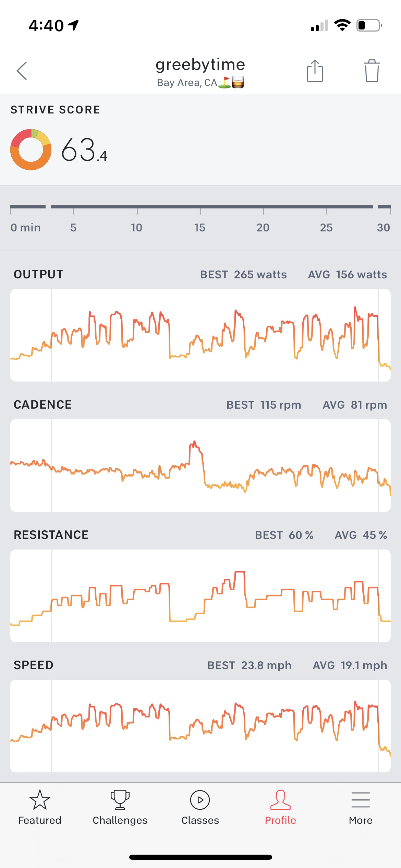The width and height of the screenshot is (401, 868).
Task: Open the Classes play icon
Action: (200, 800)
